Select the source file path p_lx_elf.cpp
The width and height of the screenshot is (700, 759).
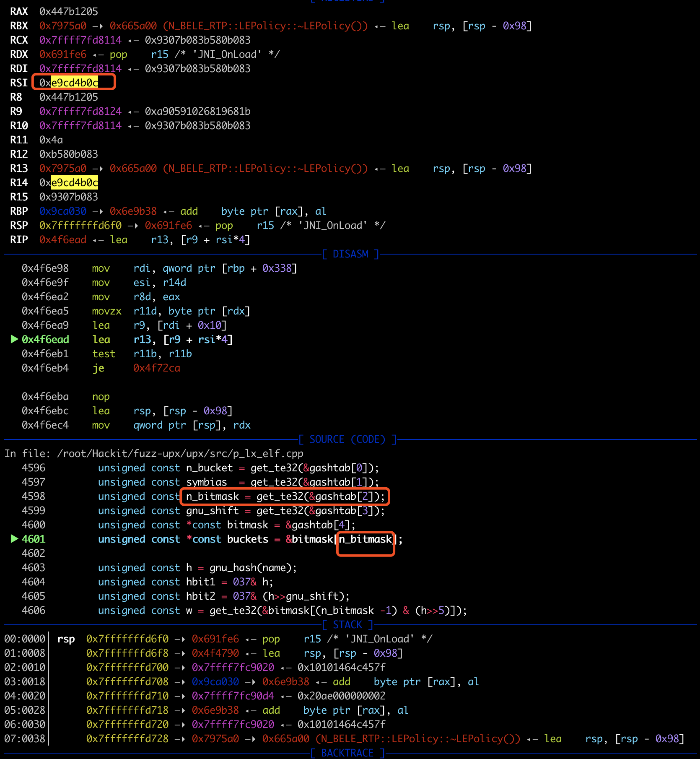(x=180, y=454)
